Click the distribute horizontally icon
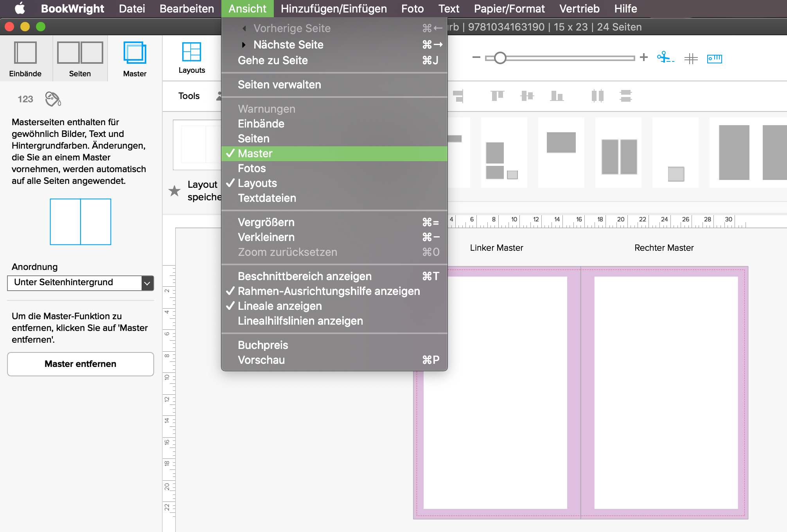The image size is (787, 532). 597,95
